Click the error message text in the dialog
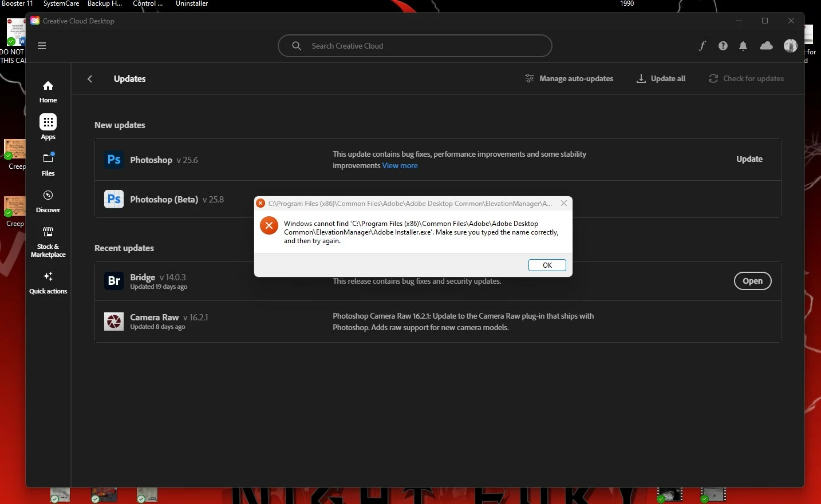This screenshot has width=821, height=504. coord(421,232)
